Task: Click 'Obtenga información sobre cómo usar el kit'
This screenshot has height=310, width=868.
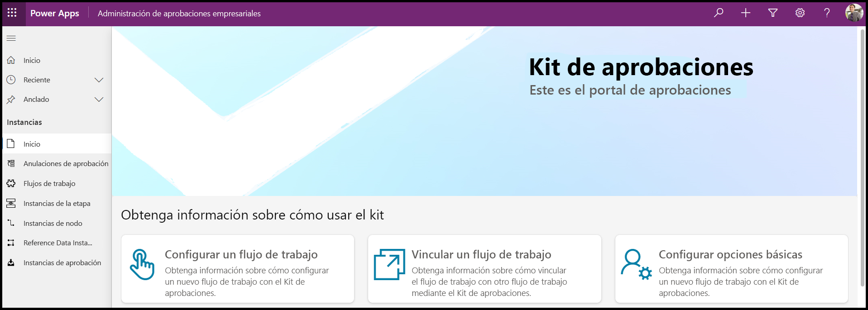Action: click(252, 215)
